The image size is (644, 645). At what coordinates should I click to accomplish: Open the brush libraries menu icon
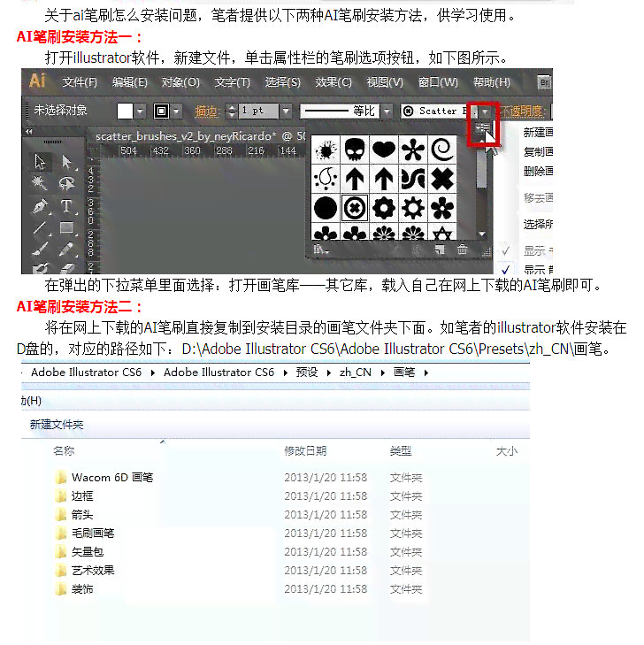click(x=320, y=250)
